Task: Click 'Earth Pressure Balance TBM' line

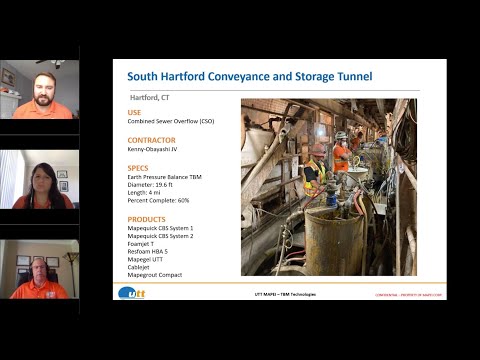Action: (x=165, y=177)
